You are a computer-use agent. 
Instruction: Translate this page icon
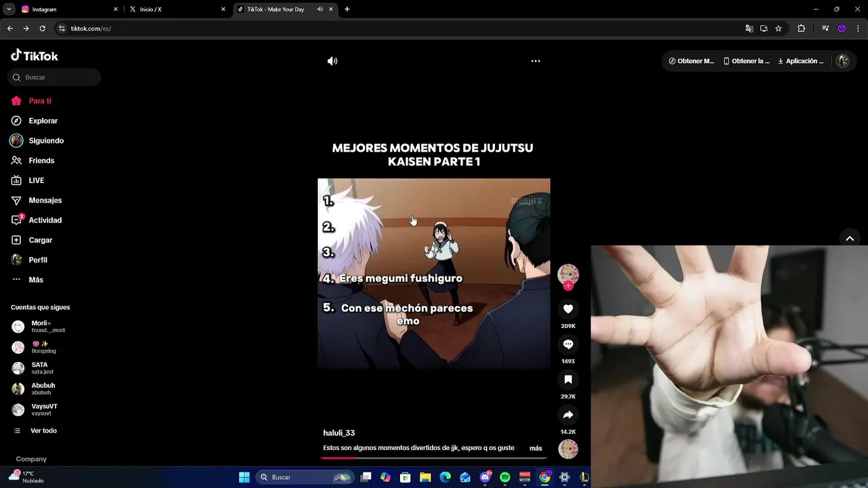coord(749,28)
